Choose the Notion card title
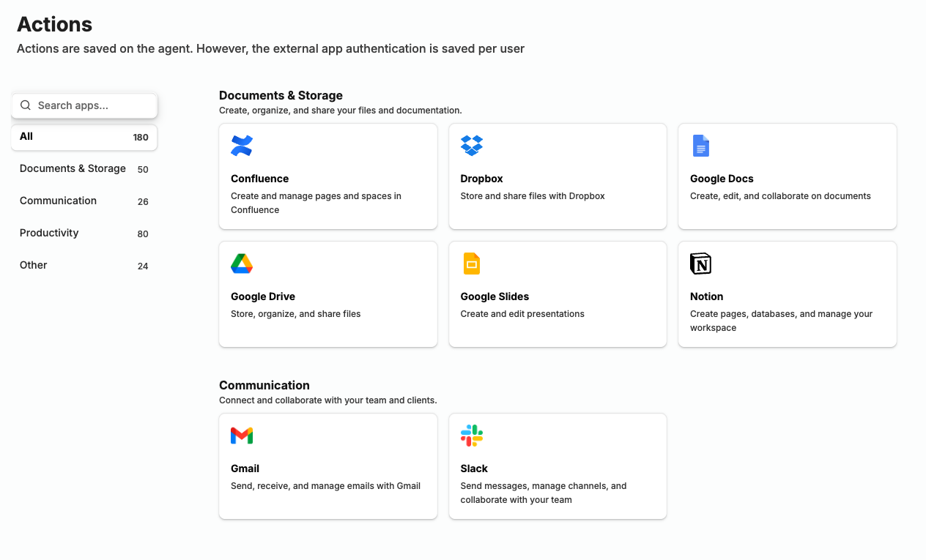This screenshot has width=926, height=560. 706,296
